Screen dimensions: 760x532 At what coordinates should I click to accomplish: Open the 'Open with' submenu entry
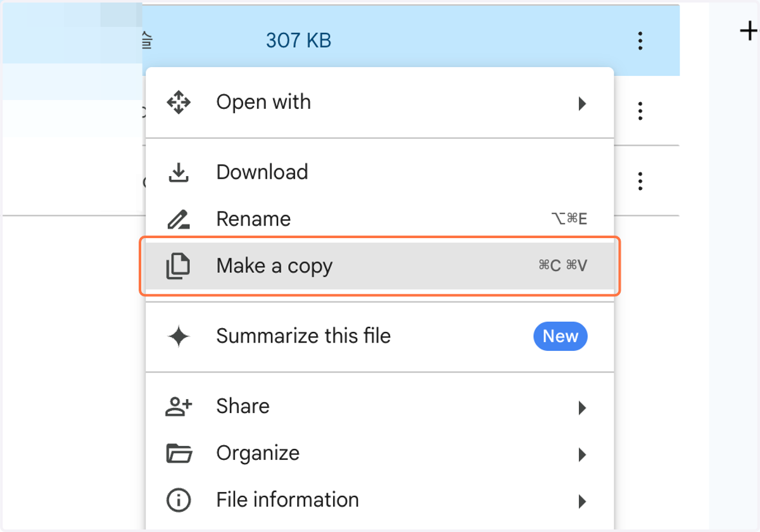[x=379, y=103]
